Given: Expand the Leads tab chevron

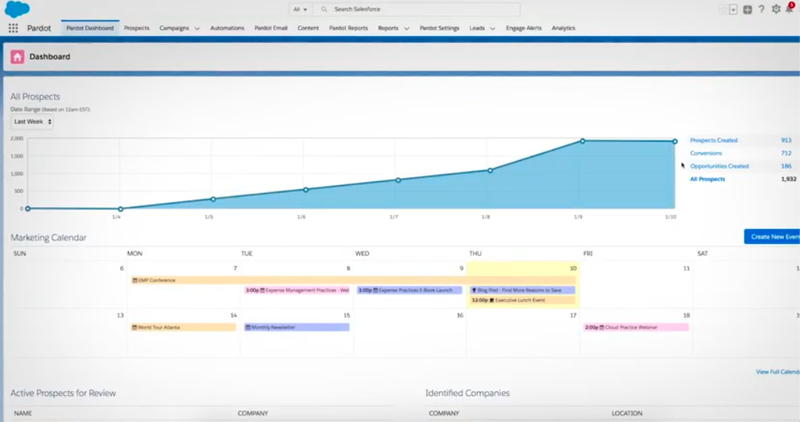Looking at the screenshot, I should pos(492,29).
